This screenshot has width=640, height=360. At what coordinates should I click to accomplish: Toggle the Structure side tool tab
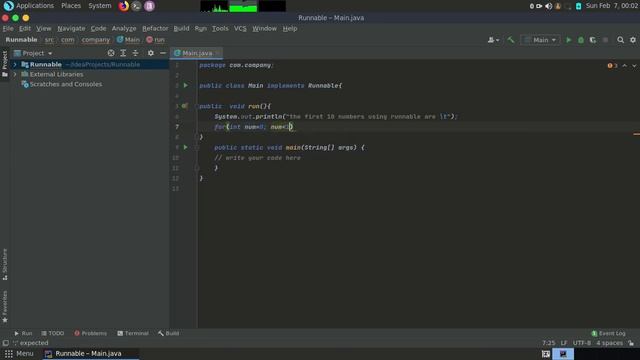pos(5,264)
